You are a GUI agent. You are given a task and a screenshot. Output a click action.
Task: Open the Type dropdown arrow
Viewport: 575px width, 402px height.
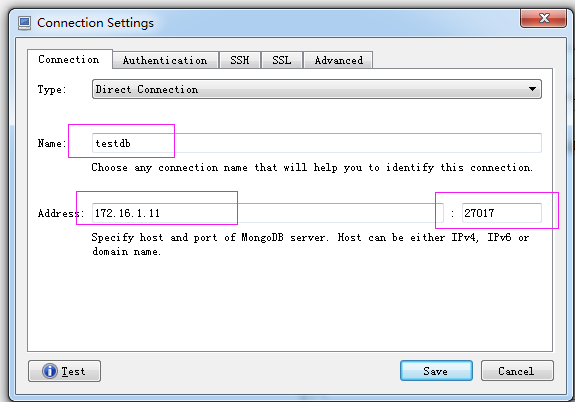pyautogui.click(x=532, y=89)
